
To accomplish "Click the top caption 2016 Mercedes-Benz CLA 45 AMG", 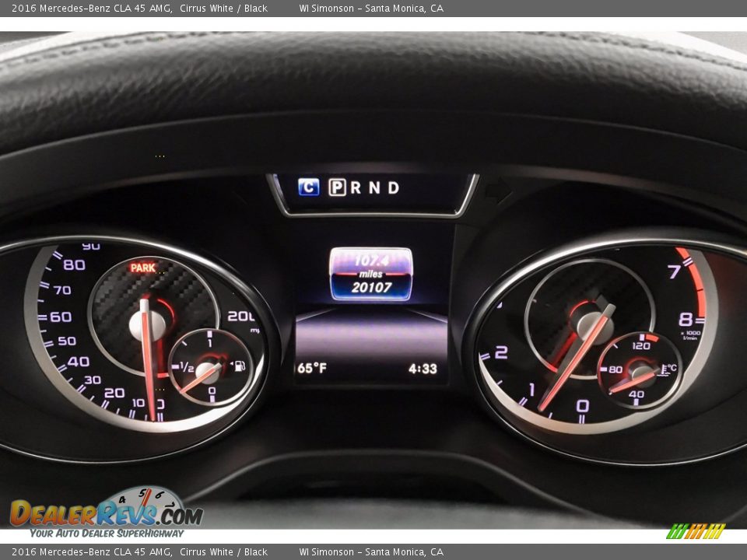I will click(92, 8).
